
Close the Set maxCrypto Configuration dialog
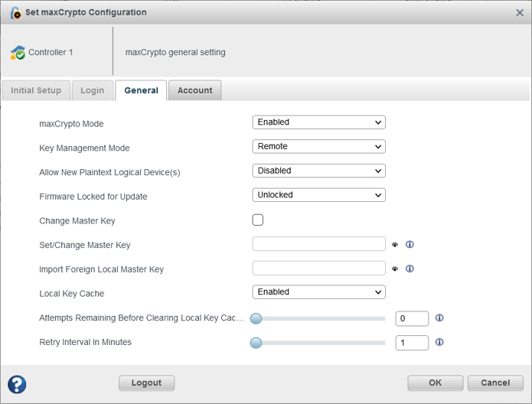[x=520, y=13]
